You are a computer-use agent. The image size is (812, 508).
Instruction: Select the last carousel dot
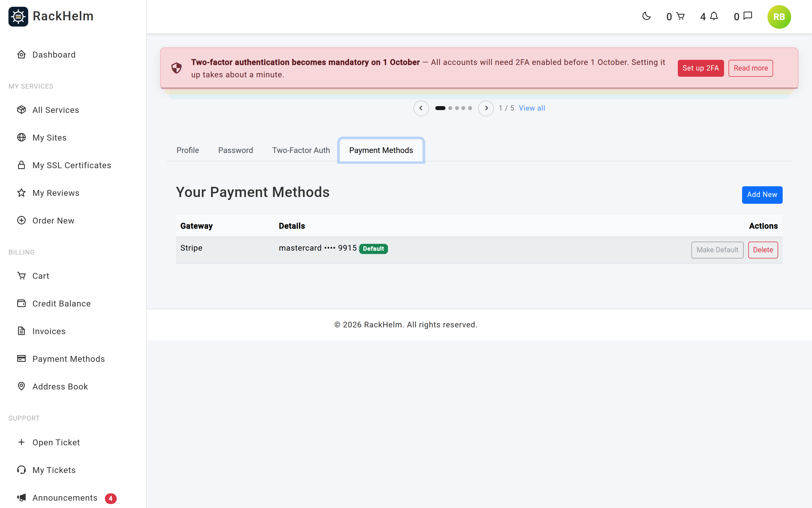[x=470, y=108]
